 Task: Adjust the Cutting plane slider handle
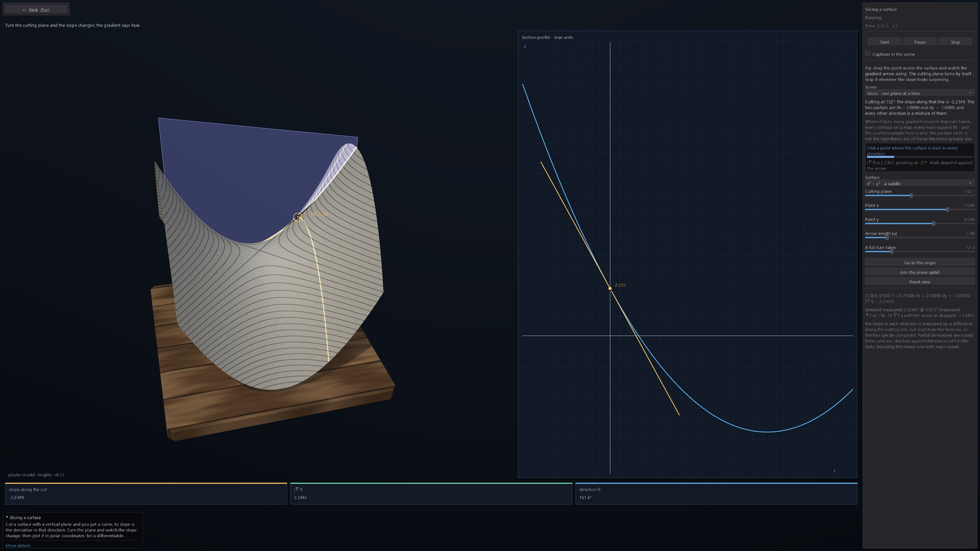[x=911, y=195]
